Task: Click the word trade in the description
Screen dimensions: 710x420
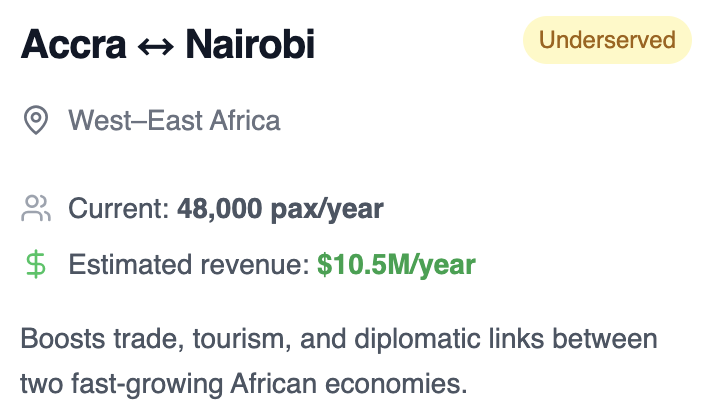Action: pos(149,339)
